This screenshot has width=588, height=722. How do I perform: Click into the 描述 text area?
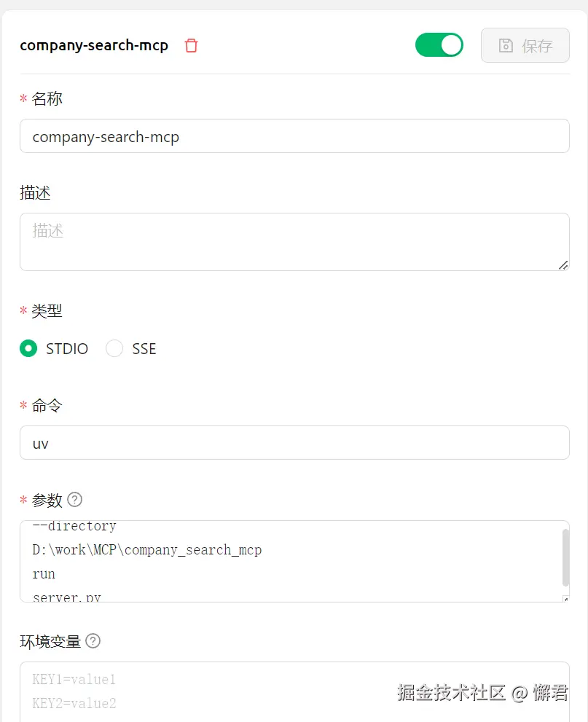294,242
